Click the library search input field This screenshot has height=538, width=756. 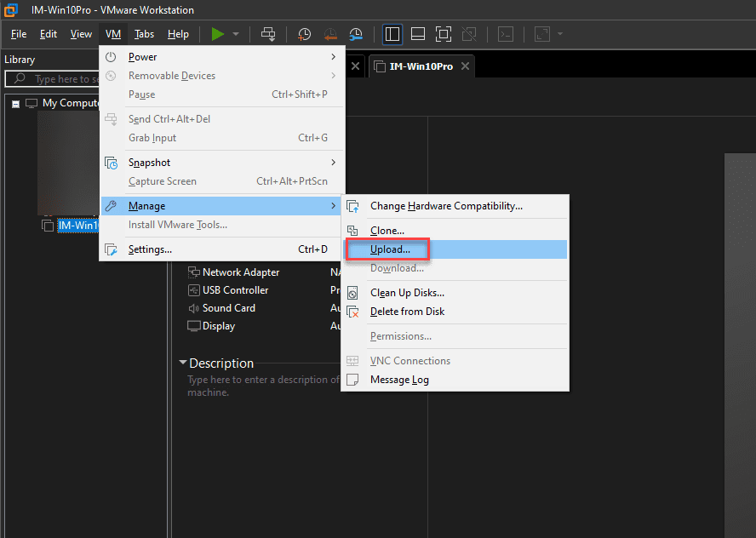point(52,78)
